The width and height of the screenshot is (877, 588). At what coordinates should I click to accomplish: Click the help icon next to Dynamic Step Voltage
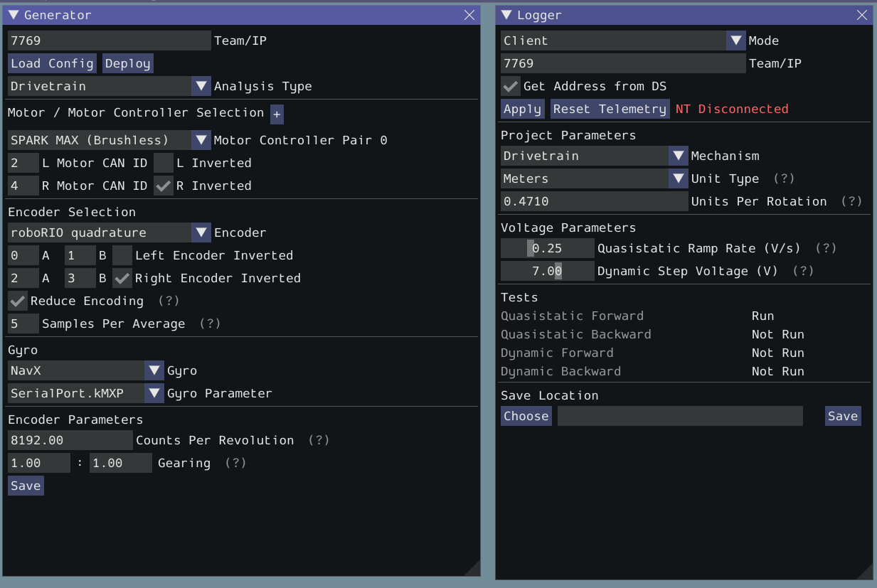pyautogui.click(x=804, y=271)
